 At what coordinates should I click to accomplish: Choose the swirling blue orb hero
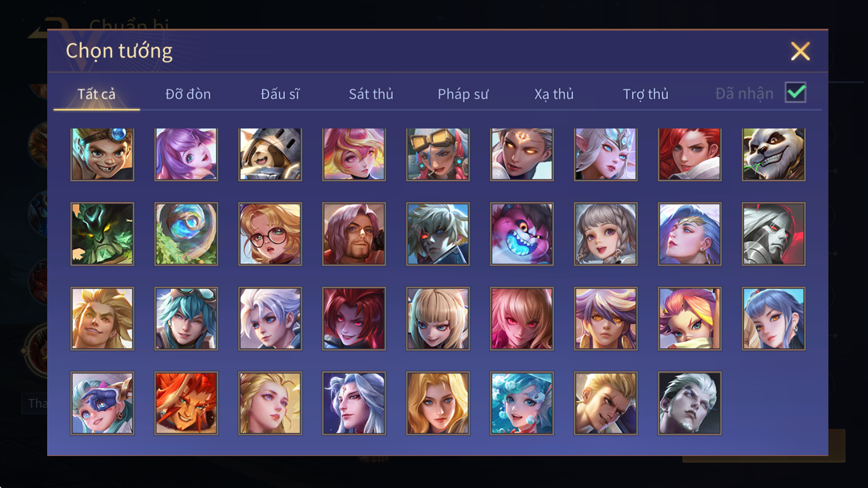click(x=186, y=234)
